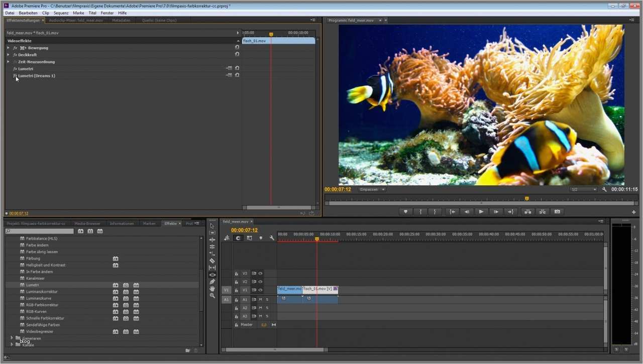Screen dimensions: 643x364
Task: Click the camera icon to export a frame
Action: pyautogui.click(x=557, y=211)
